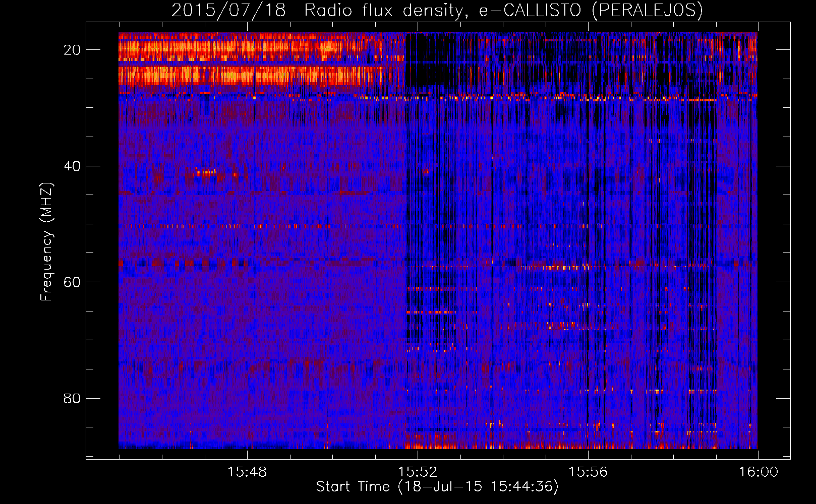
Task: Click the 'Frequency (MHZ)' axis label
Action: 46,241
